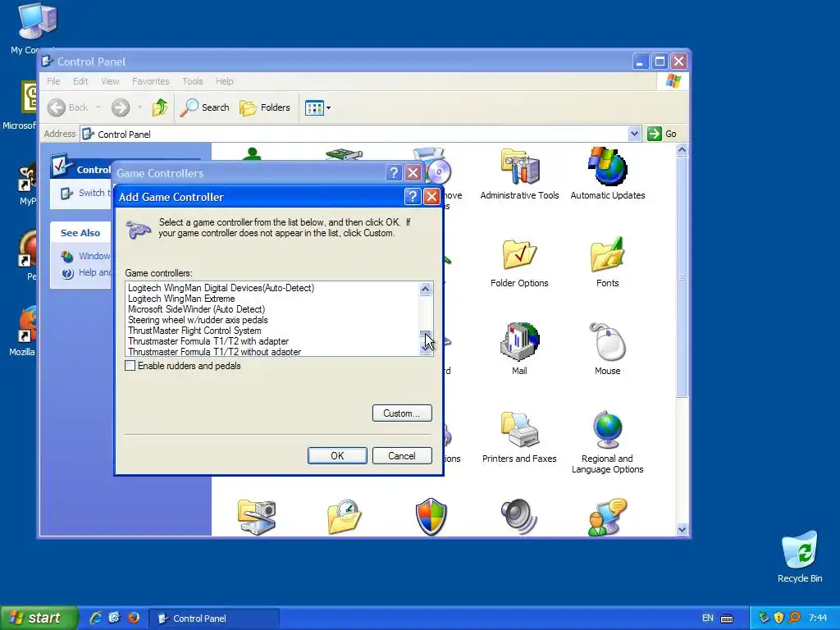Open the Fonts folder icon

pyautogui.click(x=607, y=262)
